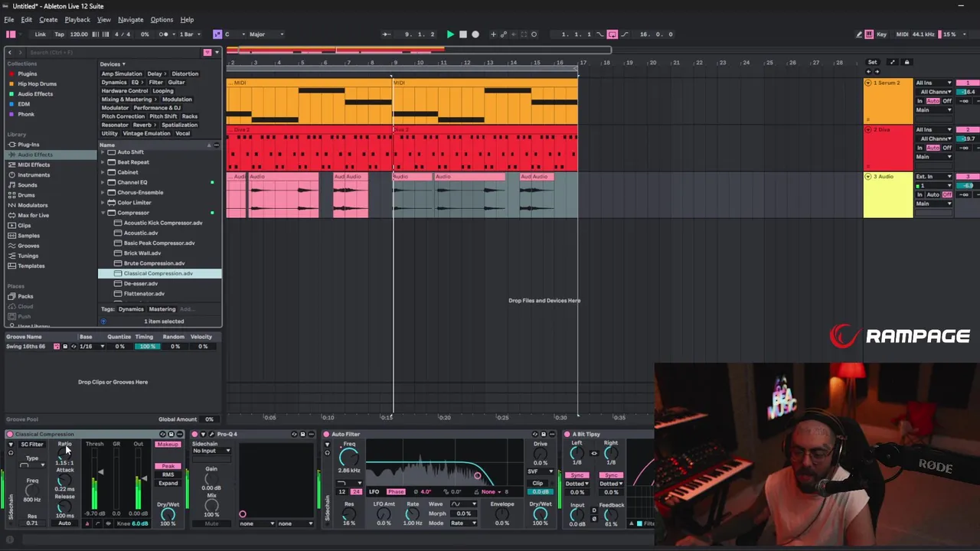Select RMS mode on compressor
This screenshot has height=551, width=980.
pos(168,474)
